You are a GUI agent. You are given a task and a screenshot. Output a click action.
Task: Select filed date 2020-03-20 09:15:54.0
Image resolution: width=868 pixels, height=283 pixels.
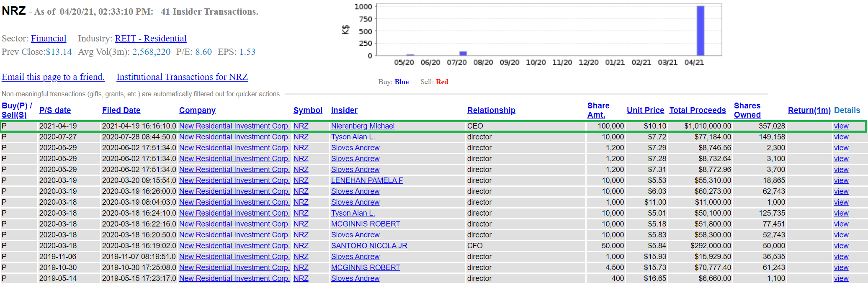139,180
